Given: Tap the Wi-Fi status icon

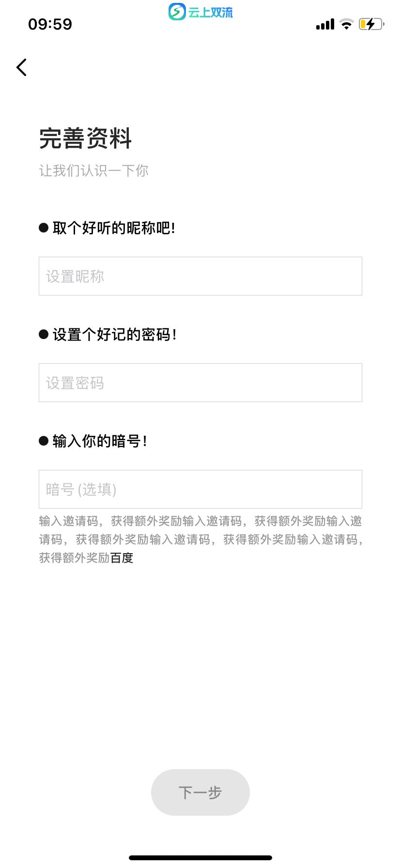Looking at the screenshot, I should click(346, 24).
